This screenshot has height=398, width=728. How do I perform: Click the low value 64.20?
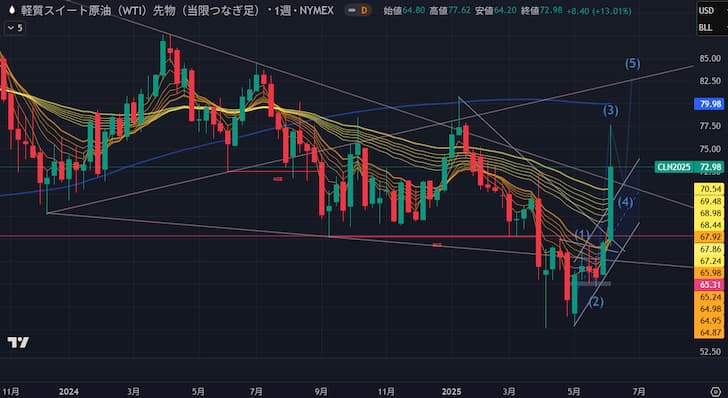pyautogui.click(x=505, y=10)
